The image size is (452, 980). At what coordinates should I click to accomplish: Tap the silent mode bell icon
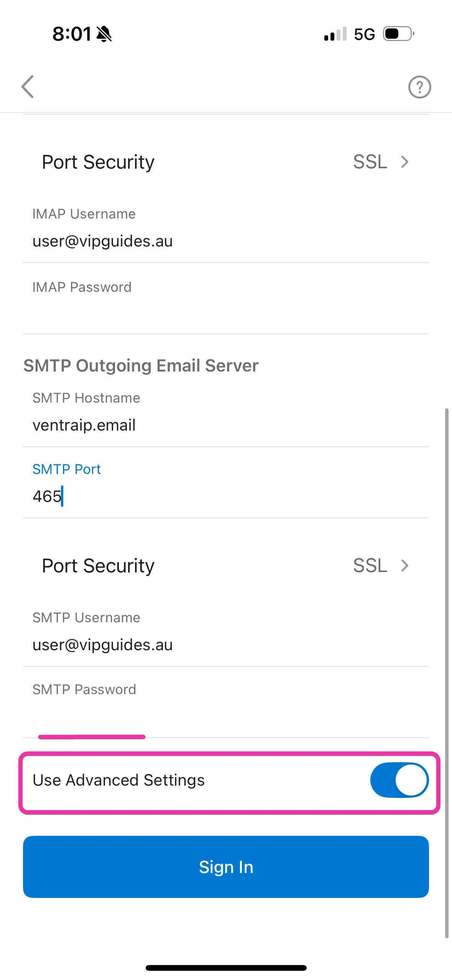(x=104, y=34)
